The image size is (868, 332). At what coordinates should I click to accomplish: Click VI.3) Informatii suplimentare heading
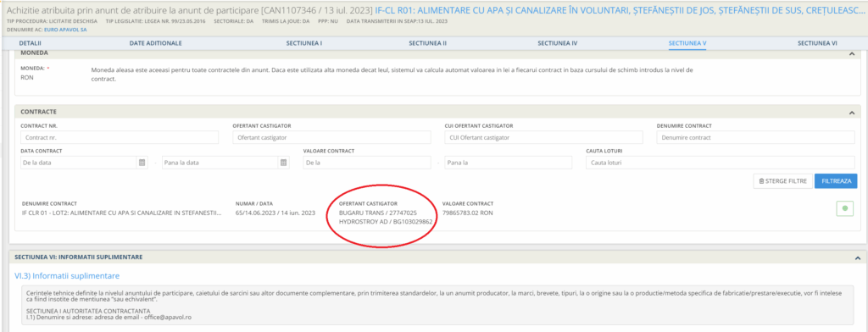67,275
